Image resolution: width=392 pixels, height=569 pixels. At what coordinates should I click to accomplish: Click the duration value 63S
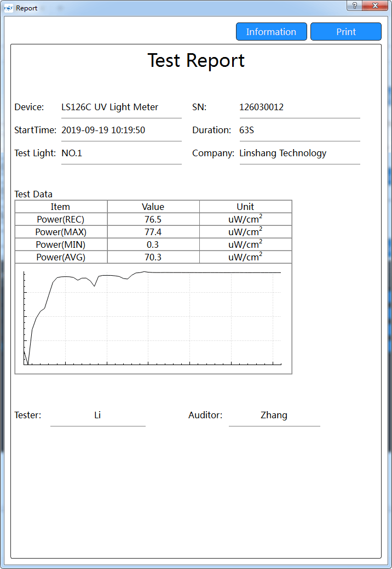[247, 130]
